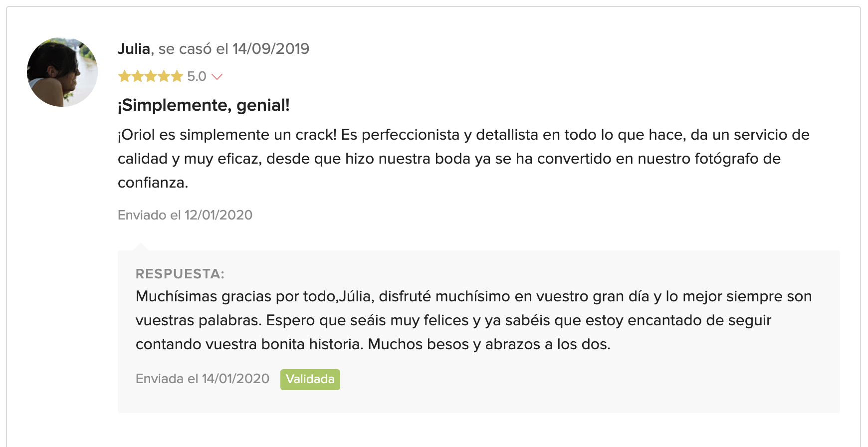Click the 5.0 rating score
The width and height of the screenshot is (868, 447).
(197, 76)
